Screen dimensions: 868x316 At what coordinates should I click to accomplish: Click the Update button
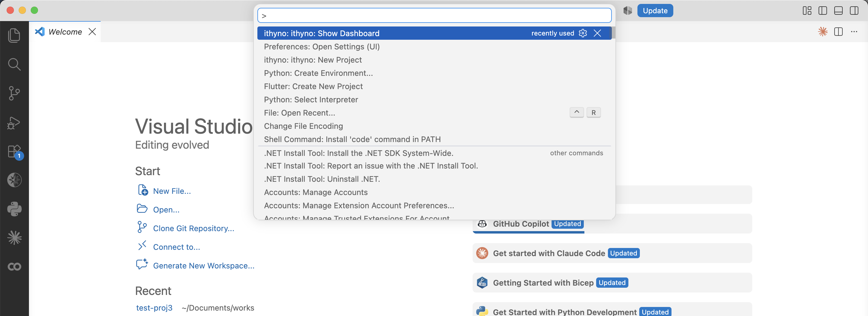(x=655, y=11)
